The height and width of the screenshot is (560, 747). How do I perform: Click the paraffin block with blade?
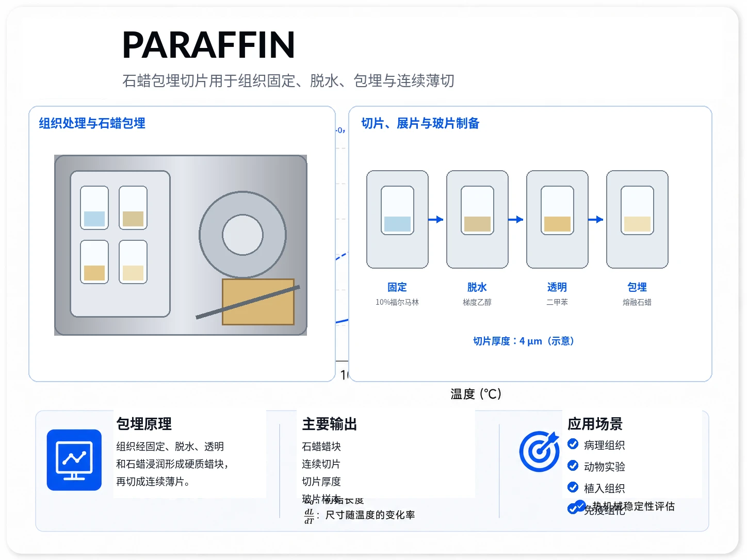tap(258, 302)
